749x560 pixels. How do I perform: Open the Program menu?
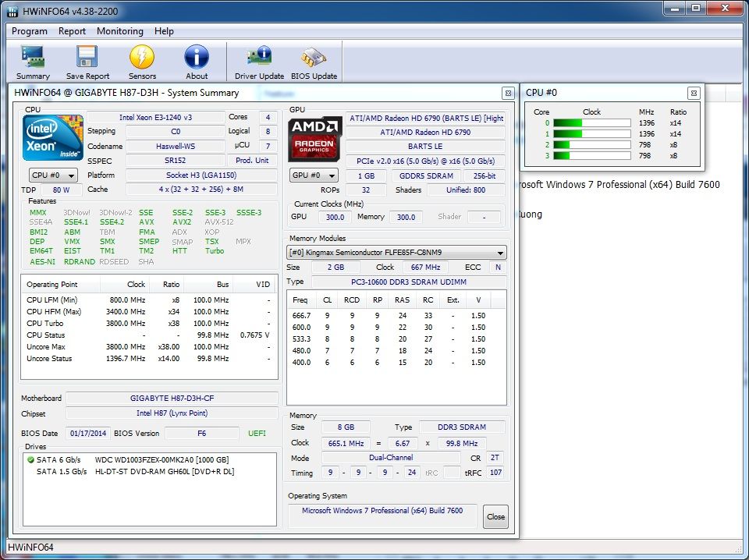(30, 31)
